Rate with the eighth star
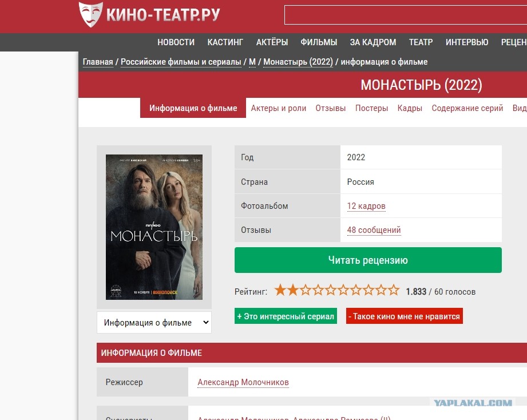Screen dimensions: 527x420 [368, 290]
